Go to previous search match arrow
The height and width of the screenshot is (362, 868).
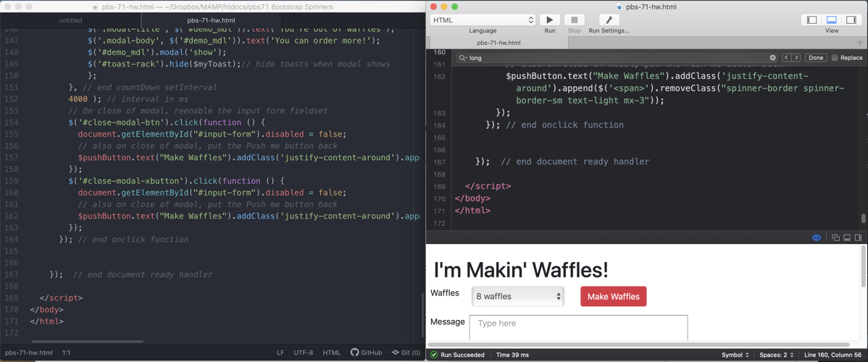point(786,58)
